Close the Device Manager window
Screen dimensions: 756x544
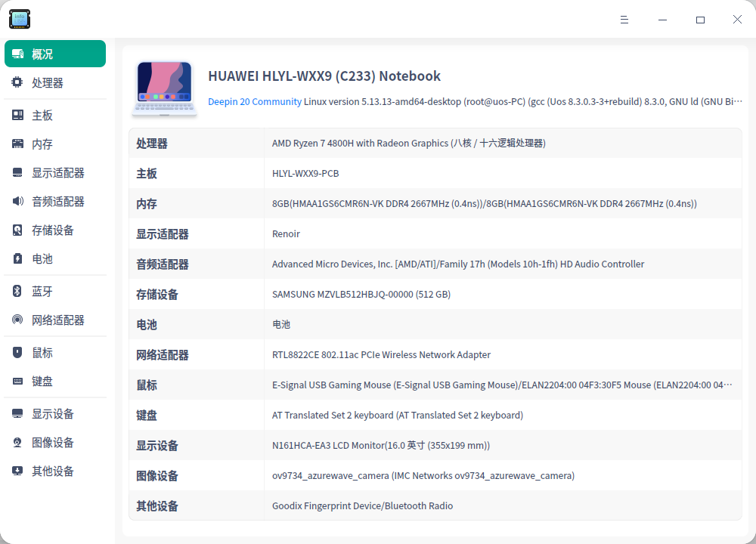(x=737, y=20)
